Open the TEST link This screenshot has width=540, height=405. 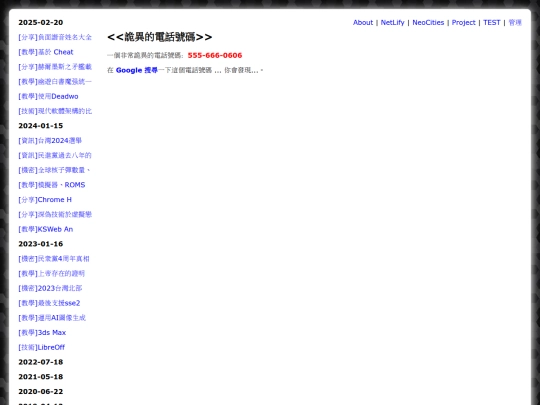(491, 22)
